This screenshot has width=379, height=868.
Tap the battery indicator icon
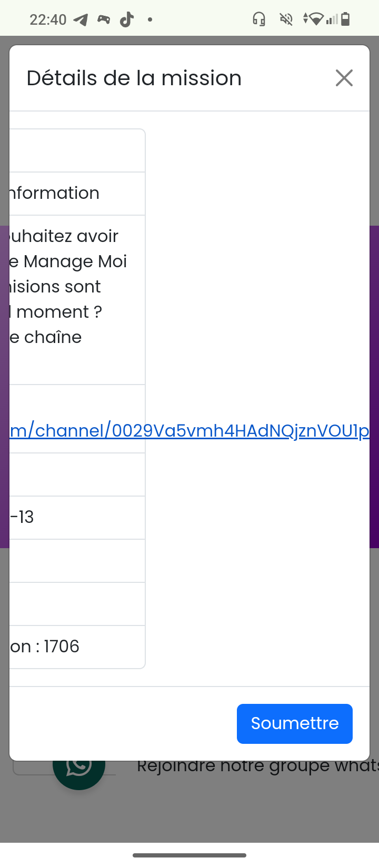pos(345,20)
